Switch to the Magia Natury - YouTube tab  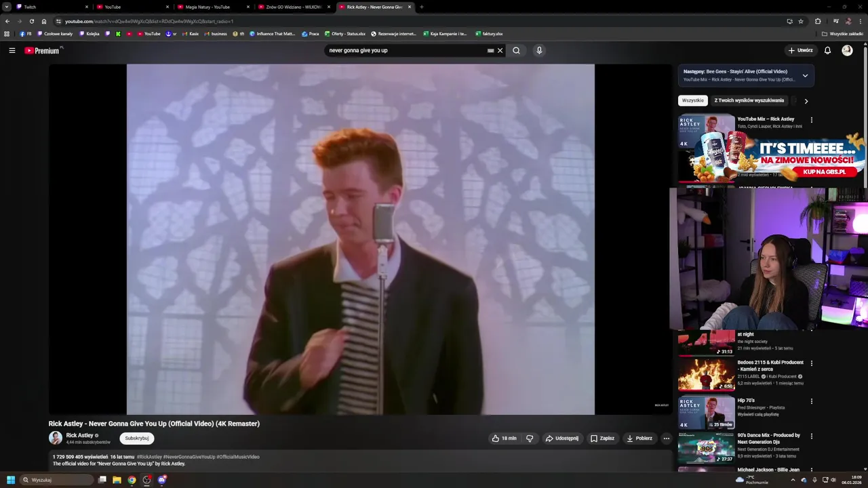214,7
